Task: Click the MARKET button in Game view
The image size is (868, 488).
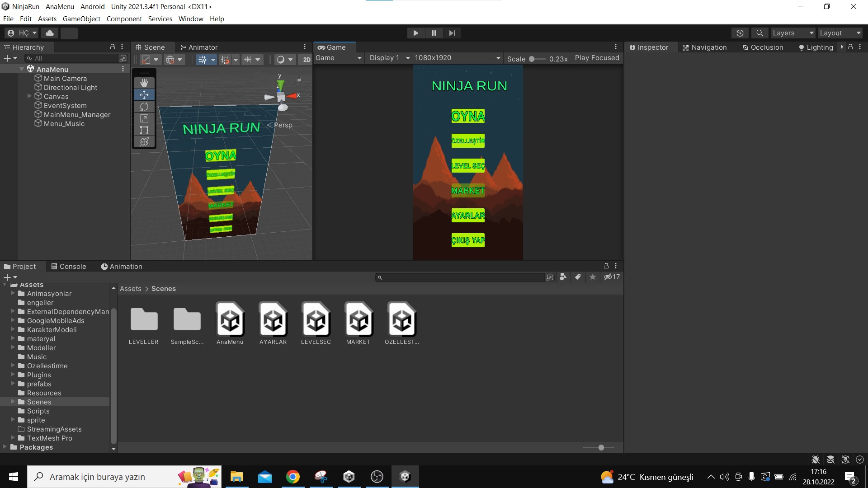Action: click(x=468, y=191)
